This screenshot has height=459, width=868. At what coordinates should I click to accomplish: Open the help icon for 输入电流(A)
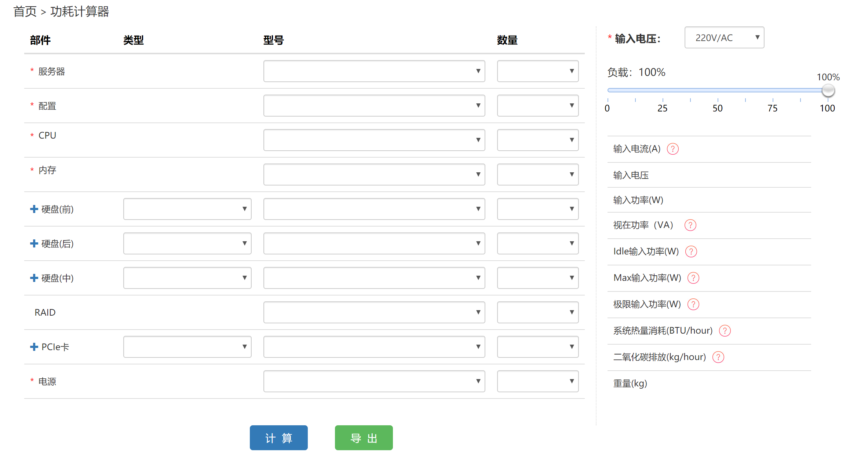click(x=673, y=149)
